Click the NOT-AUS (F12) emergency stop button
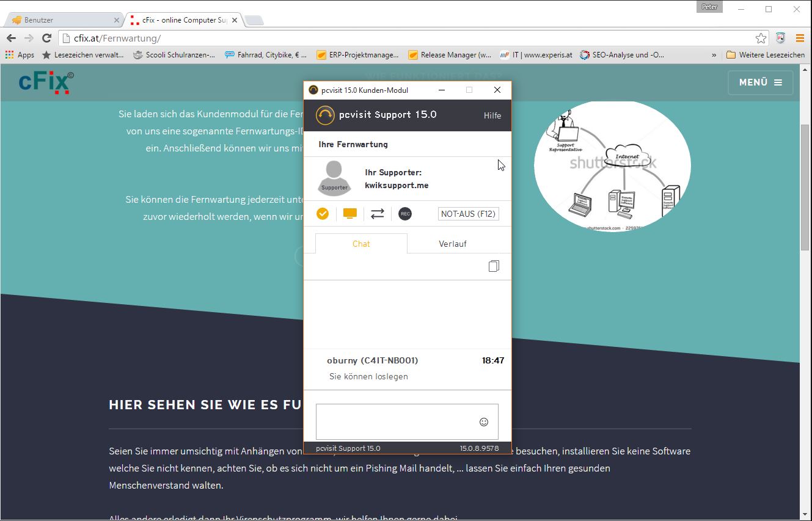The width and height of the screenshot is (812, 521). (468, 214)
